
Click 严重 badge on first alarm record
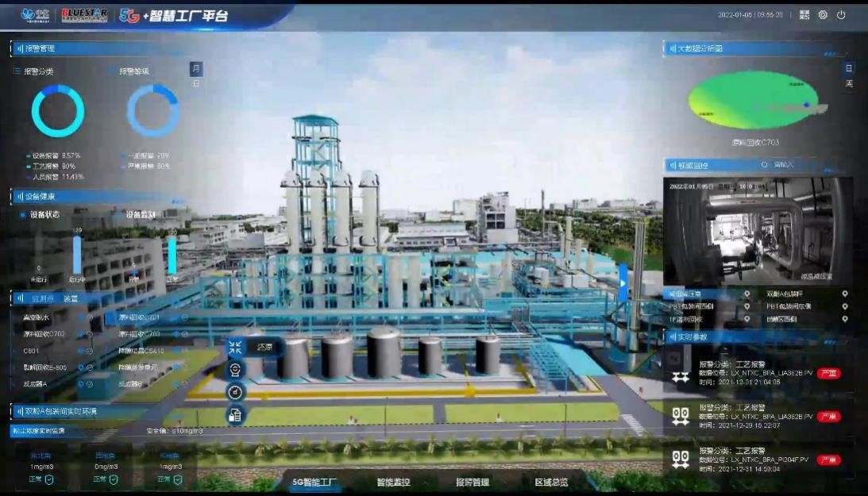[829, 373]
